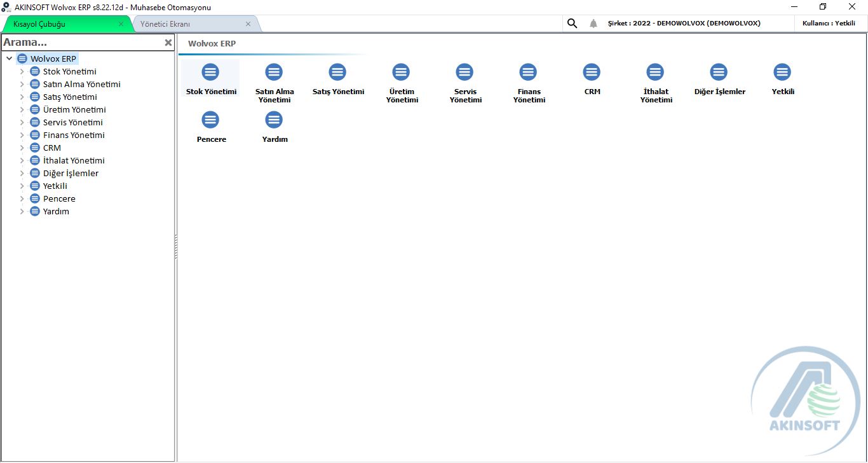This screenshot has height=463, width=868.
Task: Open Satın Alma Yönetimi icon in main panel
Action: (x=274, y=72)
